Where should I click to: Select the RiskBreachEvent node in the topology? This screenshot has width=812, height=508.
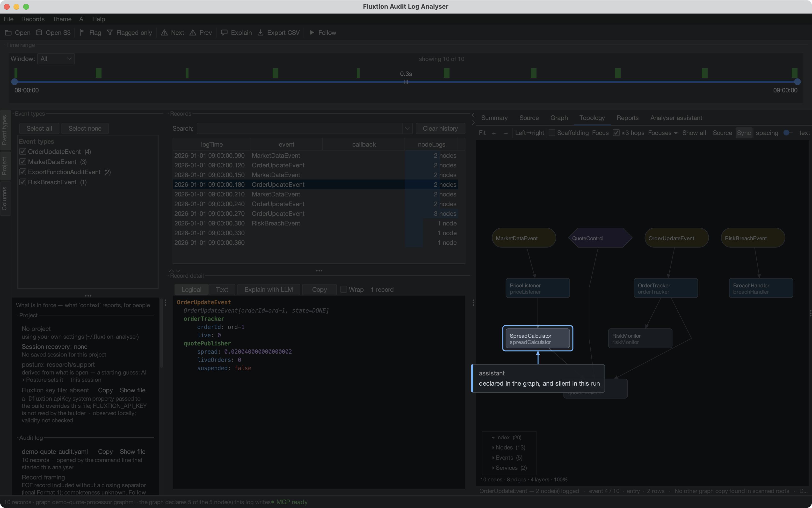coord(753,238)
